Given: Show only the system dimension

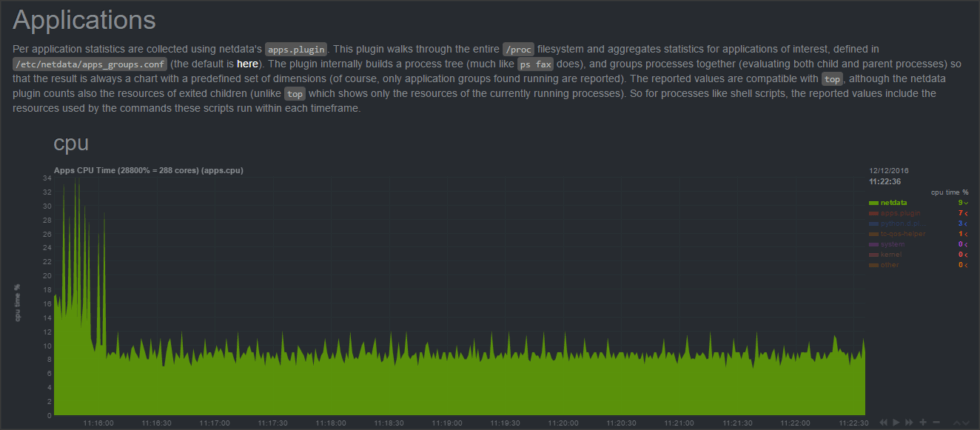Looking at the screenshot, I should point(894,244).
